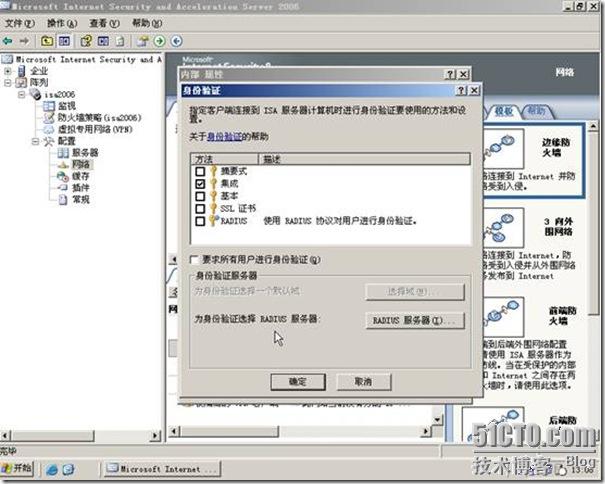Open the 操作 menu
The image size is (605, 484).
pyautogui.click(x=62, y=23)
